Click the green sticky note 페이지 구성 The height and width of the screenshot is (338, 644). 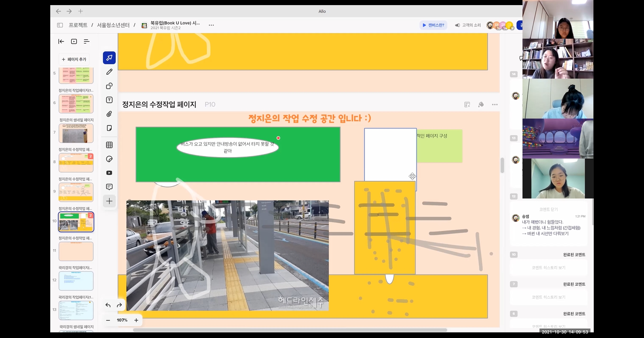coord(439,146)
